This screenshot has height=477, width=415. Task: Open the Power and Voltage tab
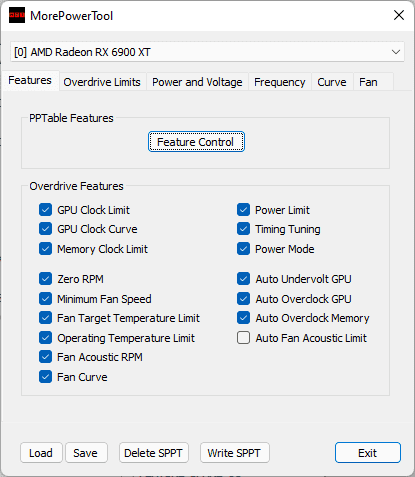pyautogui.click(x=197, y=82)
